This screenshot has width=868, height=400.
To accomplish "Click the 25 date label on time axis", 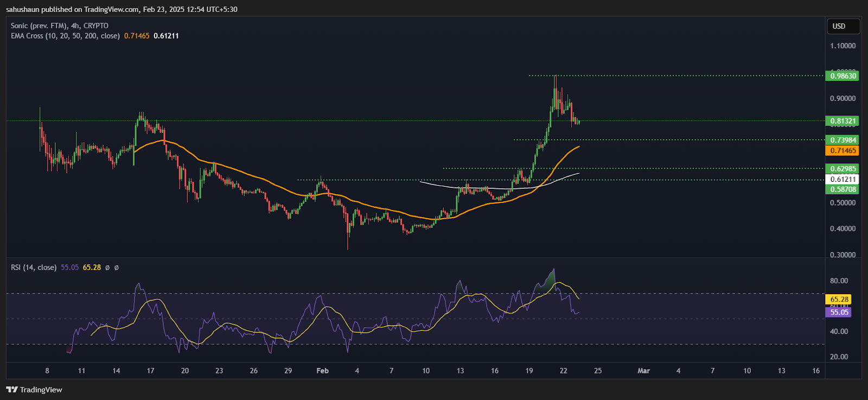I will tap(598, 371).
